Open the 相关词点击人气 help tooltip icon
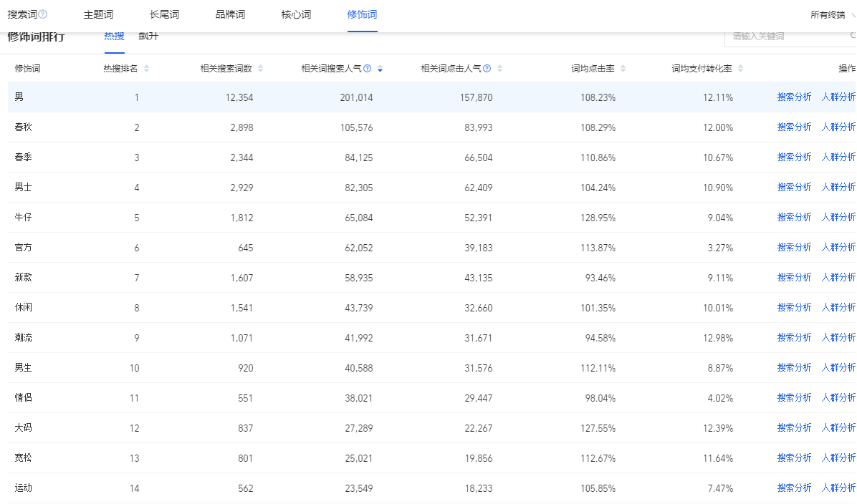This screenshot has width=857, height=504. tap(487, 69)
